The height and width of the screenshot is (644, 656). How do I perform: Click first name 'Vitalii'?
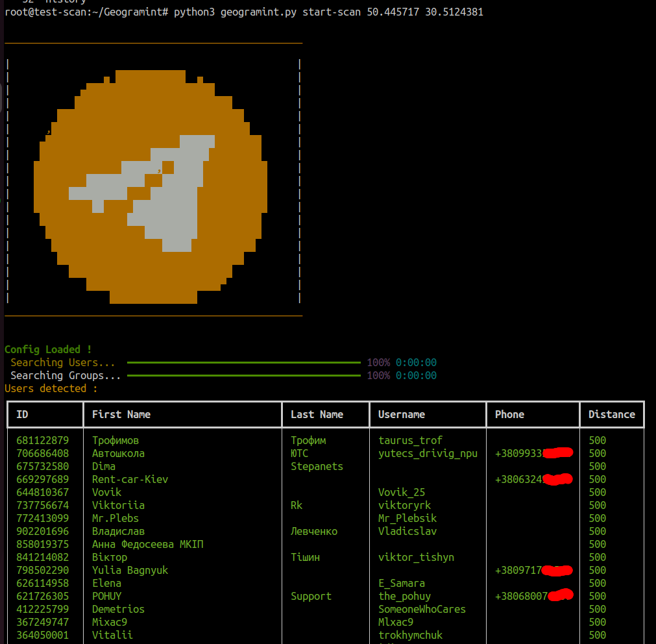112,635
